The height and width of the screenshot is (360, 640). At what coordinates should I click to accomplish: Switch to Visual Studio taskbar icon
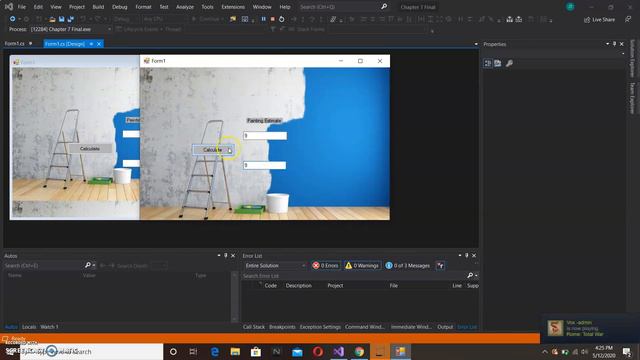coord(338,351)
